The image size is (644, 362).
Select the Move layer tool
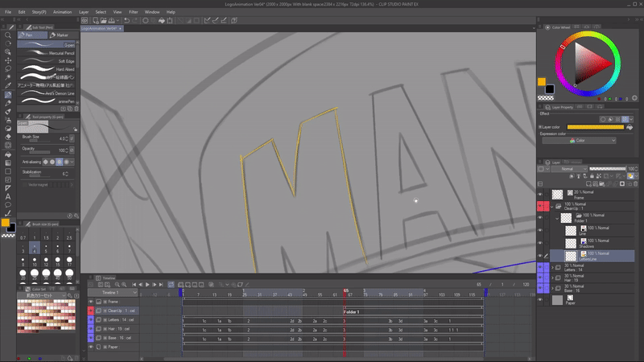point(8,60)
